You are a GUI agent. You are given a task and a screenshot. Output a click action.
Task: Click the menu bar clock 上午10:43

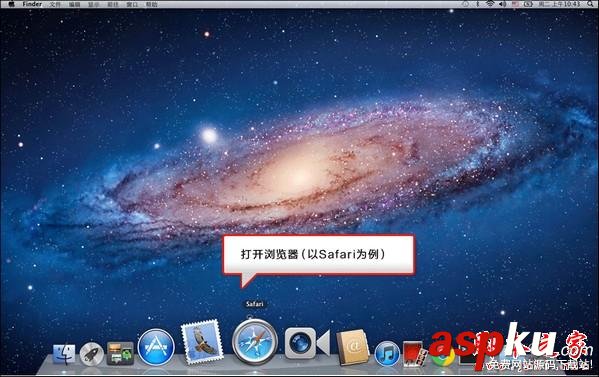pos(560,4)
